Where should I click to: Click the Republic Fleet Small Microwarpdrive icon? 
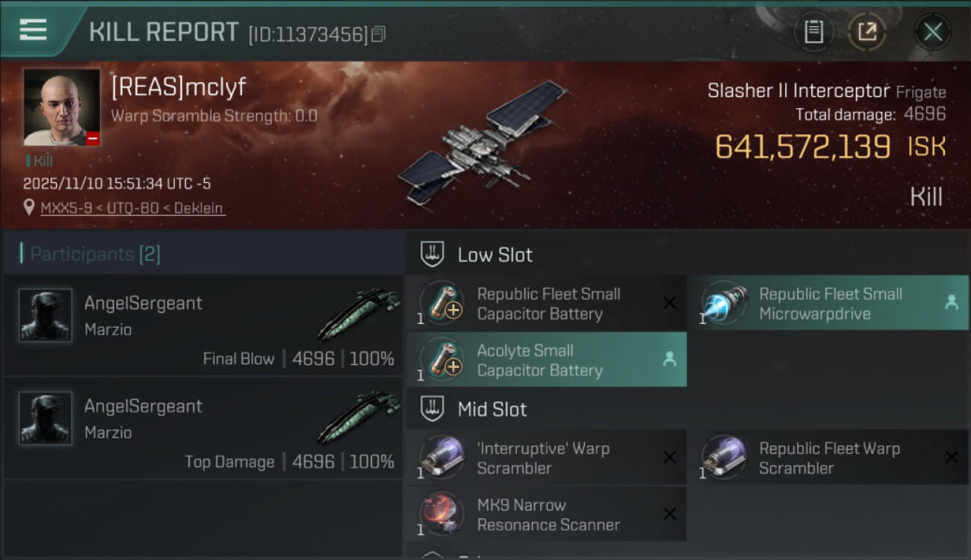pyautogui.click(x=723, y=304)
